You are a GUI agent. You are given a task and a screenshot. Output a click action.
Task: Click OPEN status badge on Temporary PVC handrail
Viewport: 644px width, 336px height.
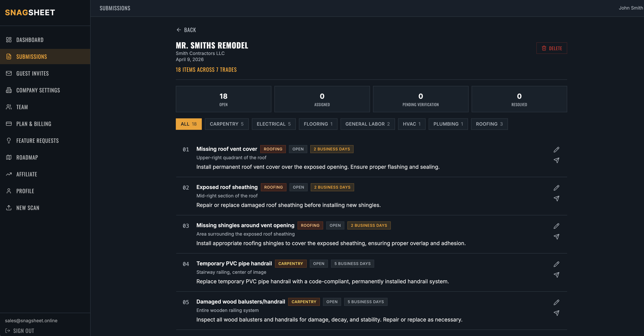click(x=319, y=264)
